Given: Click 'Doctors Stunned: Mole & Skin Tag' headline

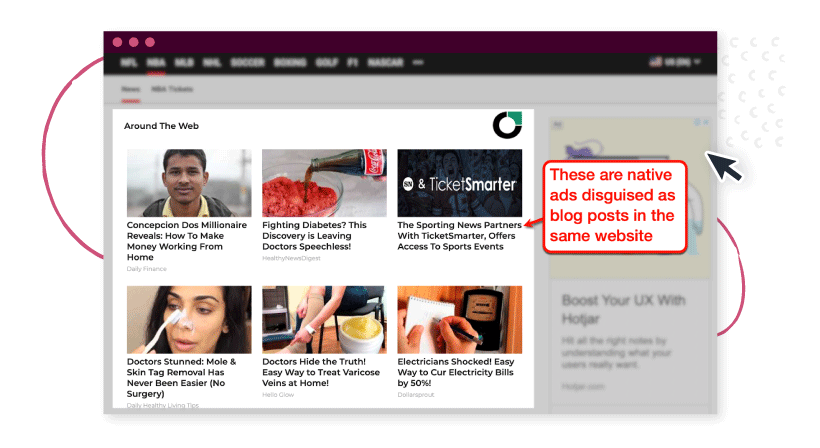Looking at the screenshot, I should tap(181, 377).
